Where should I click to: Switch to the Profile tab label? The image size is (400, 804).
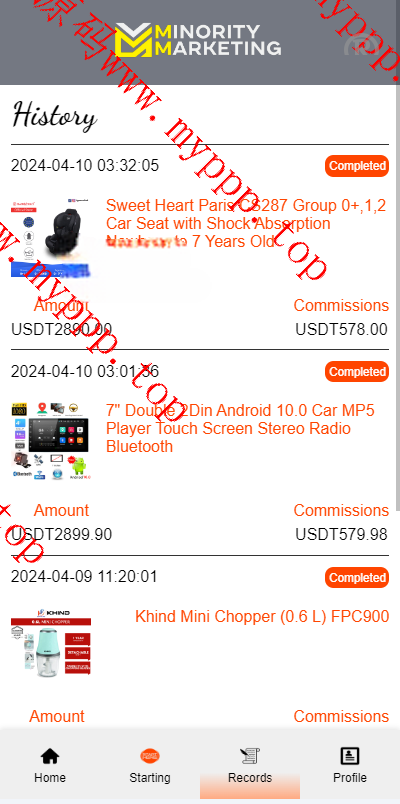(350, 777)
